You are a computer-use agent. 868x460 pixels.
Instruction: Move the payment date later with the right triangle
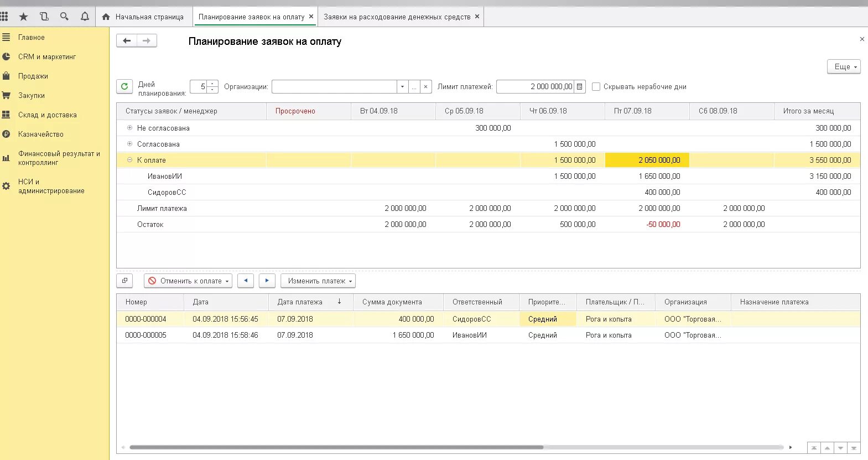[267, 281]
